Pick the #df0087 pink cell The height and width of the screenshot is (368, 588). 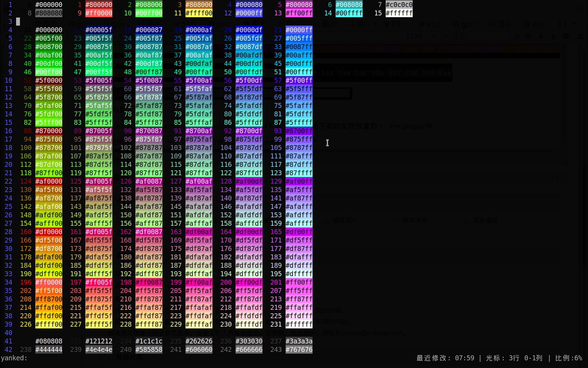pos(149,232)
